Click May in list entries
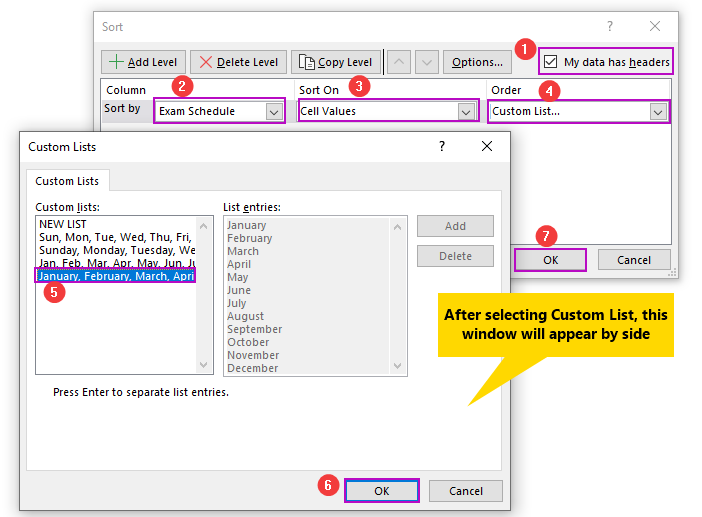 click(238, 277)
